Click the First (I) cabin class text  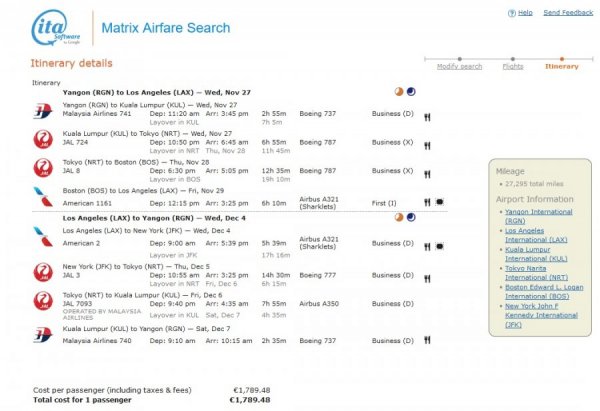384,203
